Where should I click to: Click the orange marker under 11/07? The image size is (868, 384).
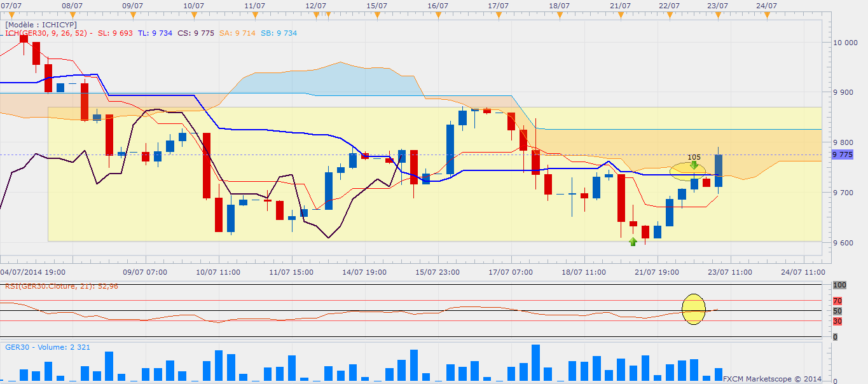pyautogui.click(x=254, y=13)
